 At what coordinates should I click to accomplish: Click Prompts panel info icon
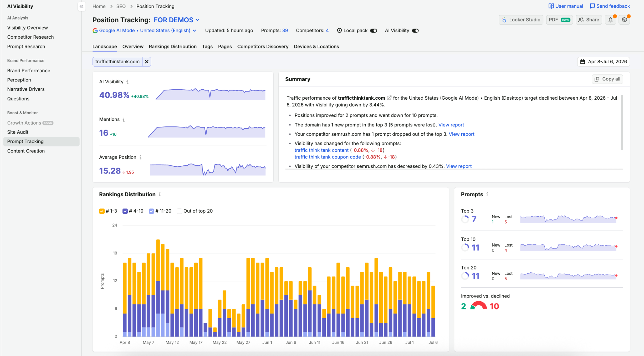tap(487, 194)
